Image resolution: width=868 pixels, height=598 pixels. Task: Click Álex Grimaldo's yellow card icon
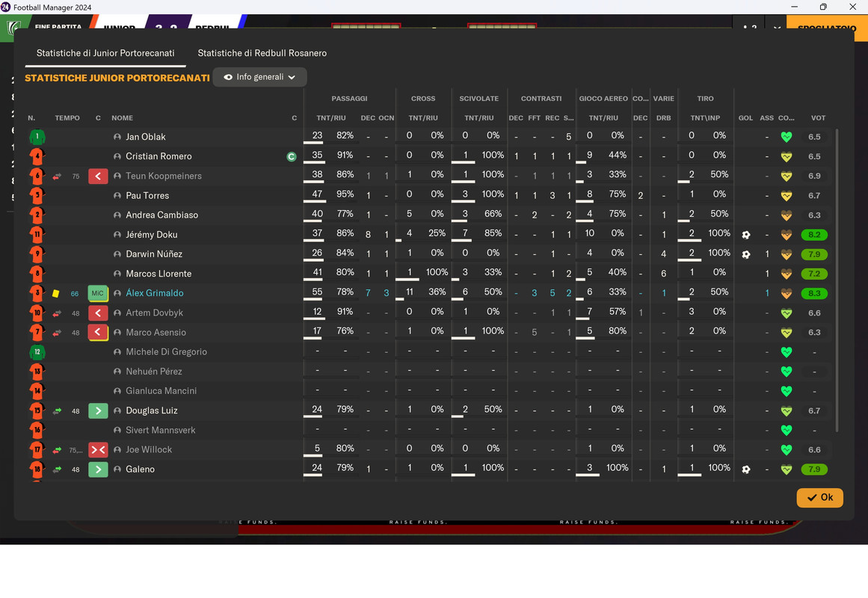tap(55, 294)
